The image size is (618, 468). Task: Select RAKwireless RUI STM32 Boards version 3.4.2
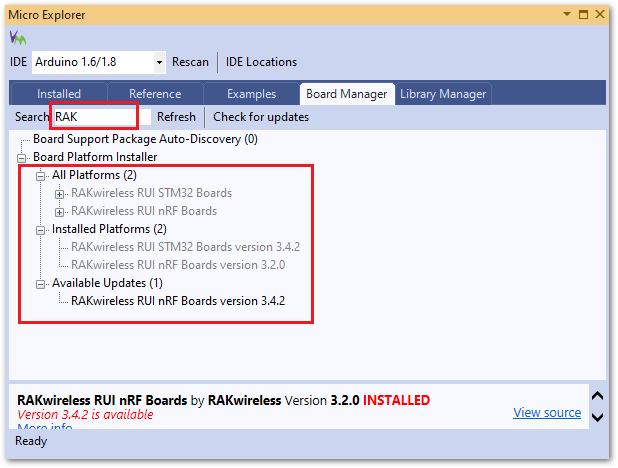(185, 247)
